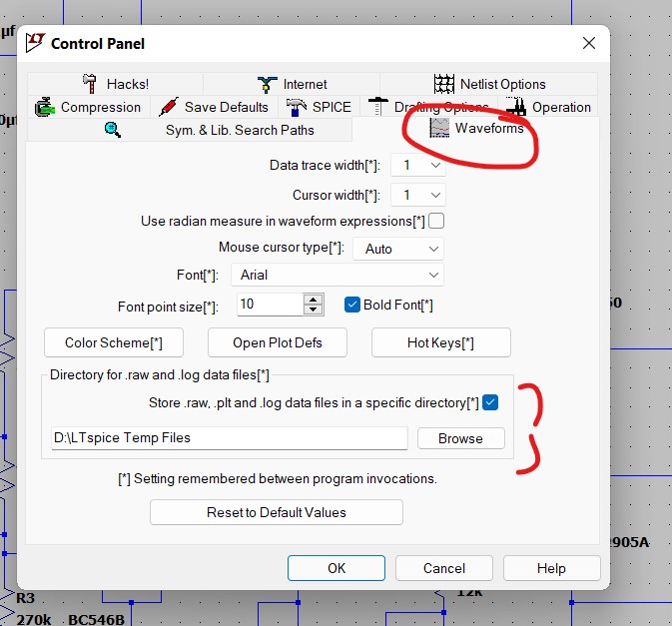Viewport: 672px width, 626px height.
Task: Click the BC546B label in schematic
Action: point(97,620)
